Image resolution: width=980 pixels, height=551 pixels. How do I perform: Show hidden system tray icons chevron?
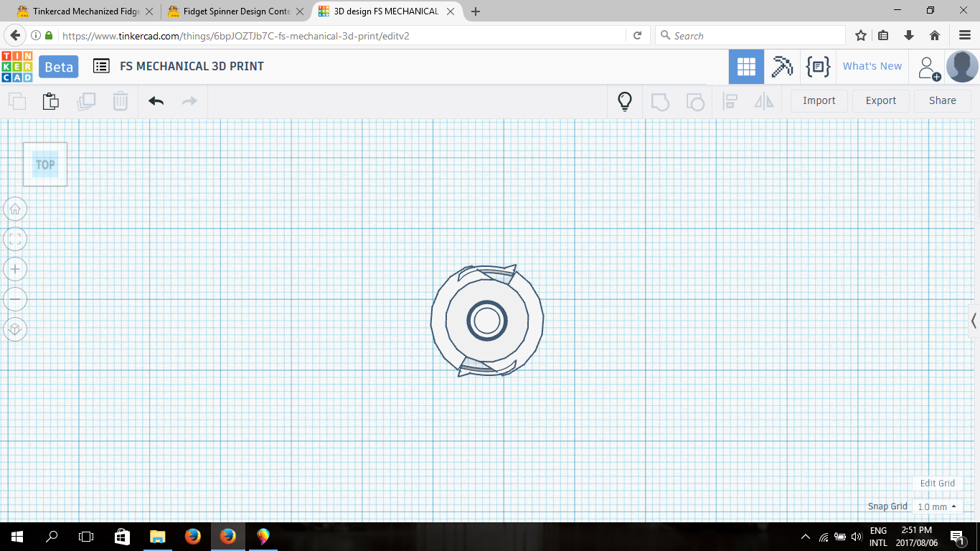click(806, 537)
